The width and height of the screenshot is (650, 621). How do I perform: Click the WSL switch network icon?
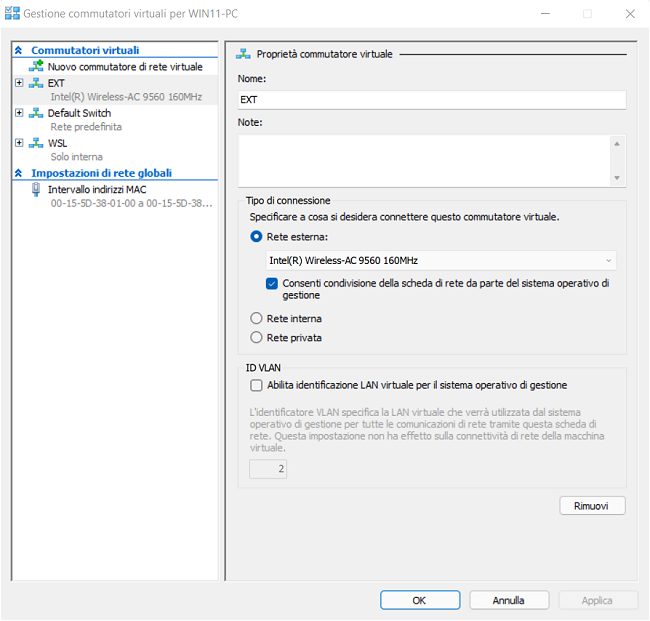tap(37, 143)
